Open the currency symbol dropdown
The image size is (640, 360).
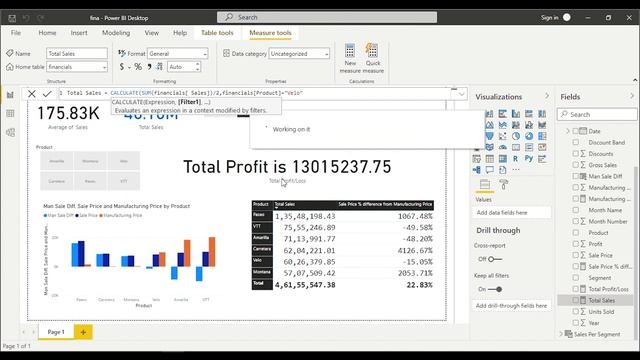[x=129, y=67]
